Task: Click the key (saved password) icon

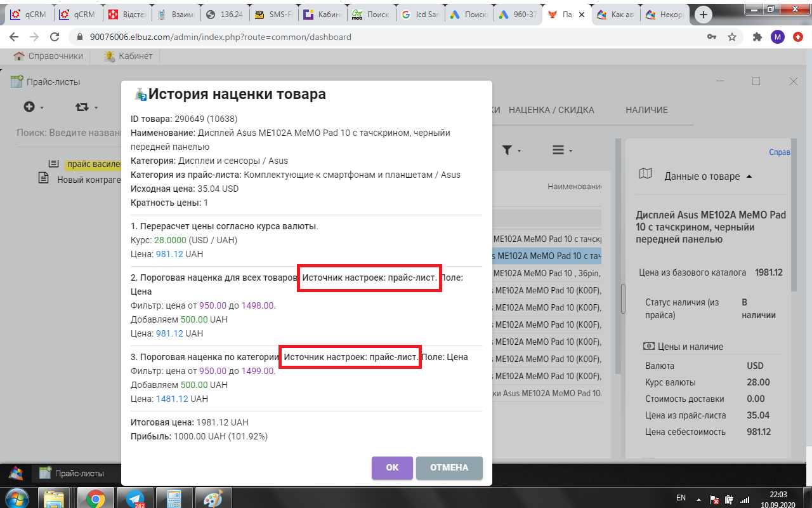Action: [x=712, y=37]
